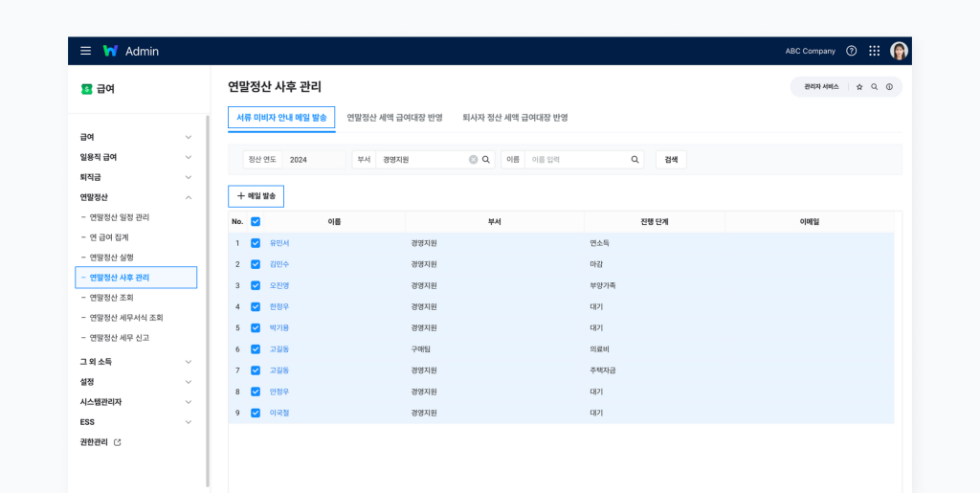Click ABC Company in header
Screen dimensions: 980x493
[810, 52]
